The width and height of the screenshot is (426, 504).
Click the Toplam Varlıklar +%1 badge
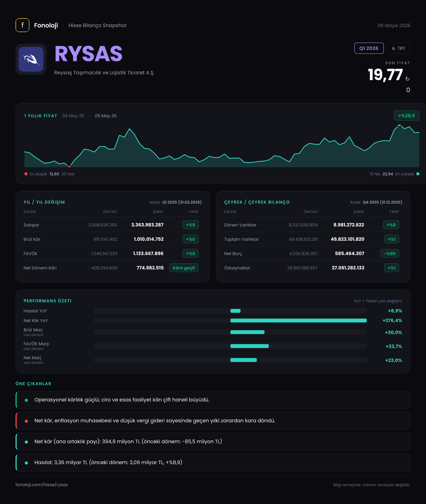click(392, 239)
